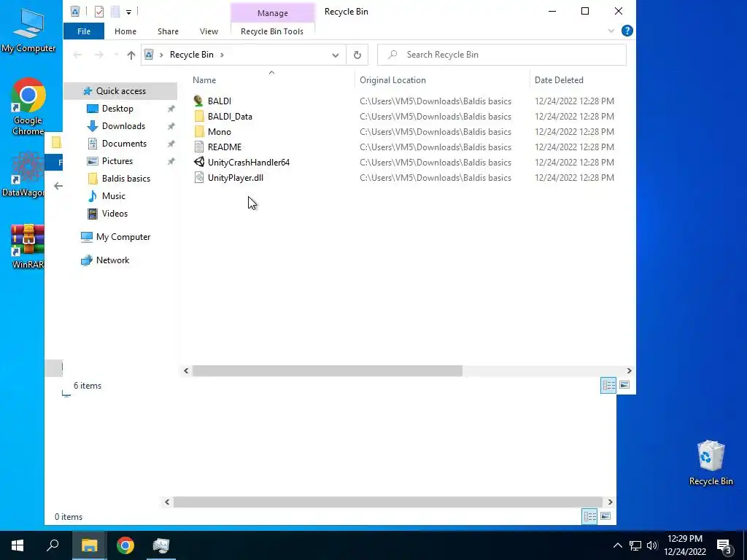Image resolution: width=747 pixels, height=560 pixels.
Task: Refresh the Recycle Bin view
Action: click(x=357, y=55)
